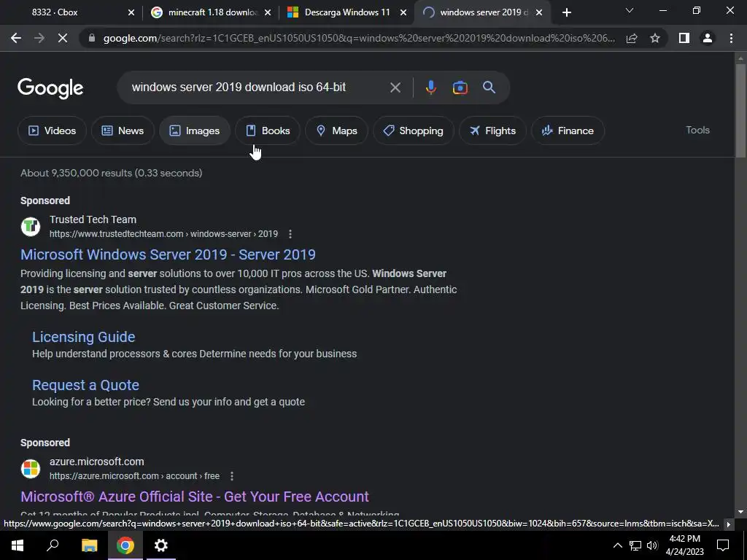This screenshot has height=560, width=747.
Task: Switch to Finance results
Action: [568, 131]
